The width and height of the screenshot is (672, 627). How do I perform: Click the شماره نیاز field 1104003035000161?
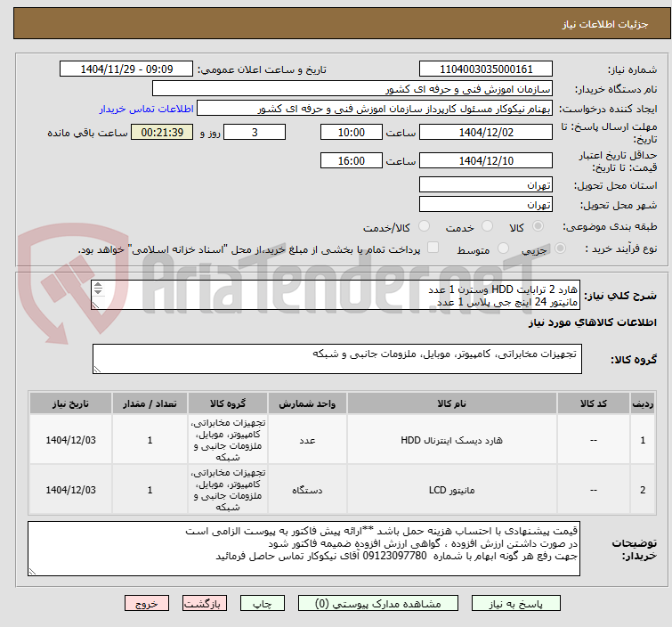[x=486, y=69]
